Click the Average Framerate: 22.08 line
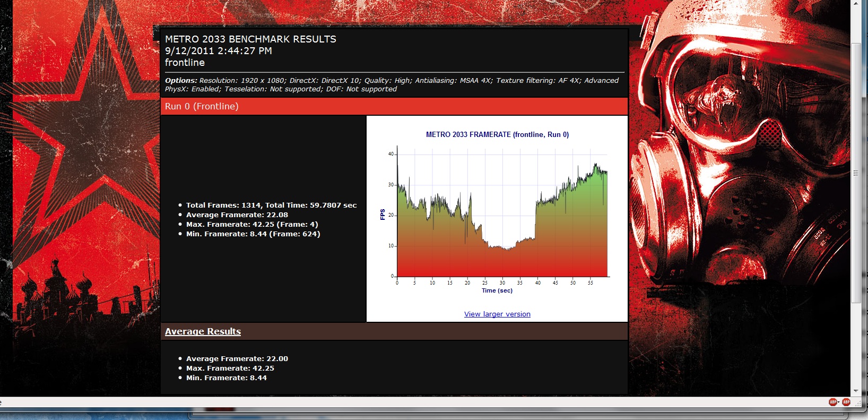Screen dimensions: 868x420 click(237, 215)
